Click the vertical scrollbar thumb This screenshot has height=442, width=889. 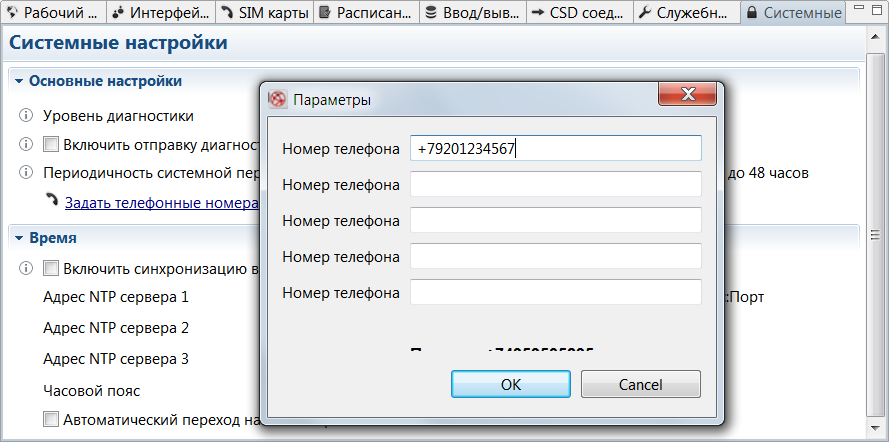coord(875,235)
